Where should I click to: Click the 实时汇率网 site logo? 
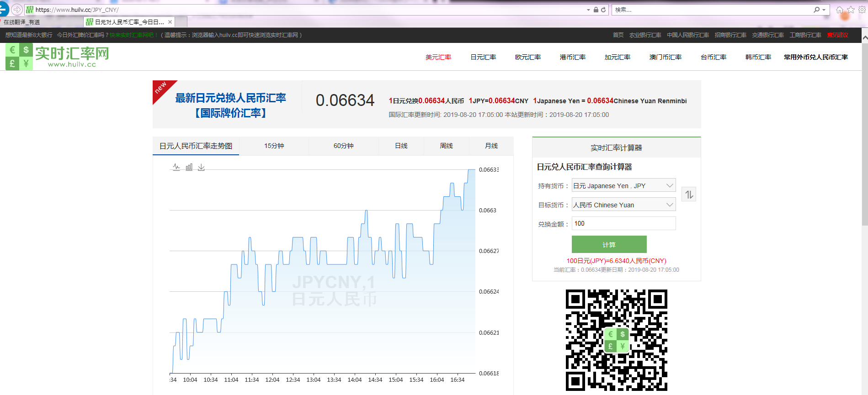pyautogui.click(x=58, y=57)
